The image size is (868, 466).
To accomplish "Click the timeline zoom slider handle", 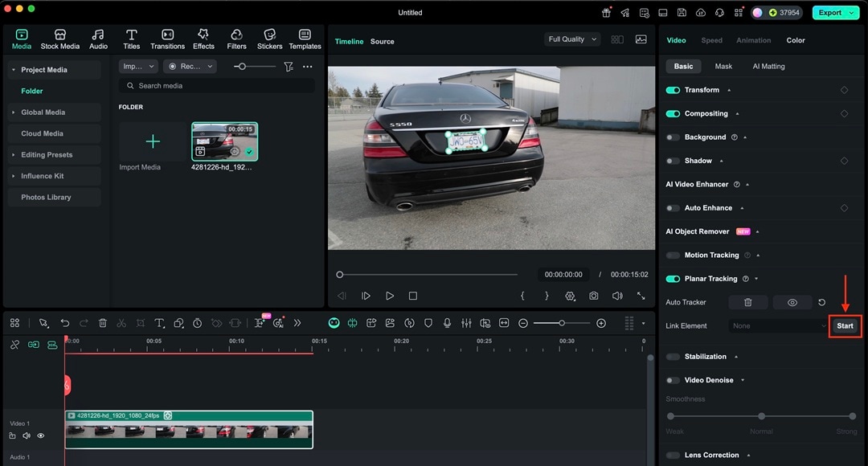I will click(x=562, y=323).
